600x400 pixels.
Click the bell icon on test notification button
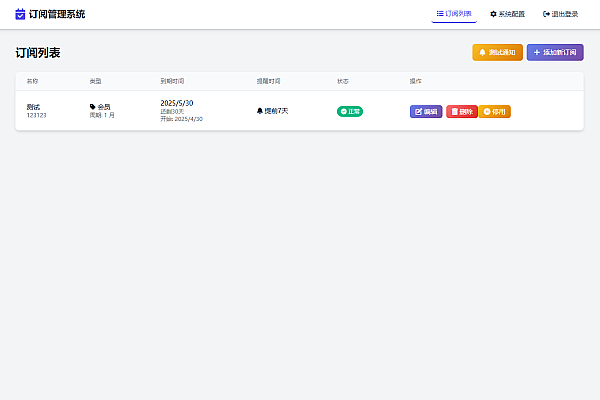(x=482, y=52)
